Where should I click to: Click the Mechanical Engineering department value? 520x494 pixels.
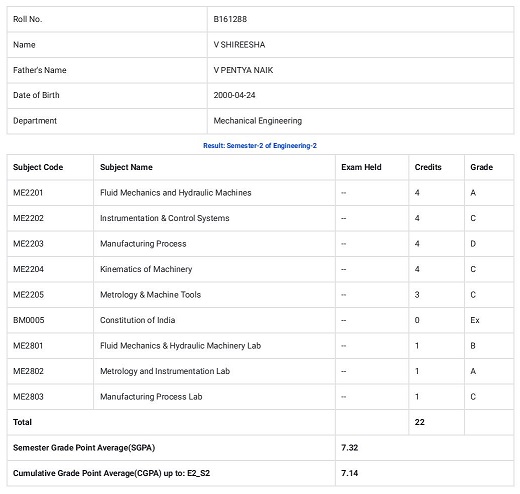[258, 121]
